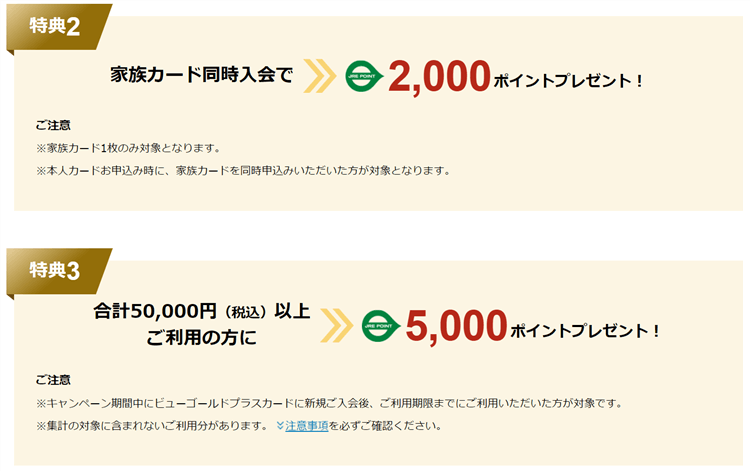Click the note starting with キャンペーン期間中に
Image resolution: width=750 pixels, height=471 pixels.
tap(328, 404)
